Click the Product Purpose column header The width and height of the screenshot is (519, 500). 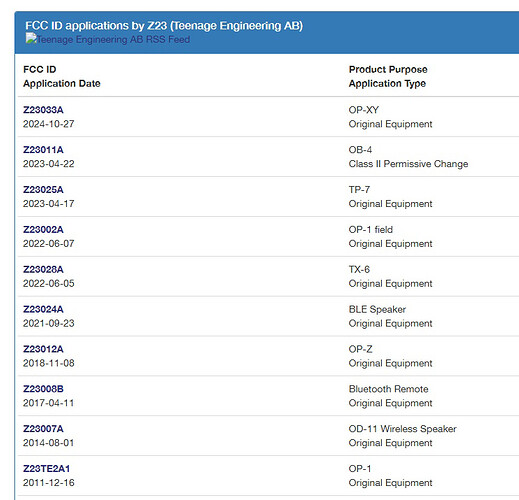(x=388, y=69)
